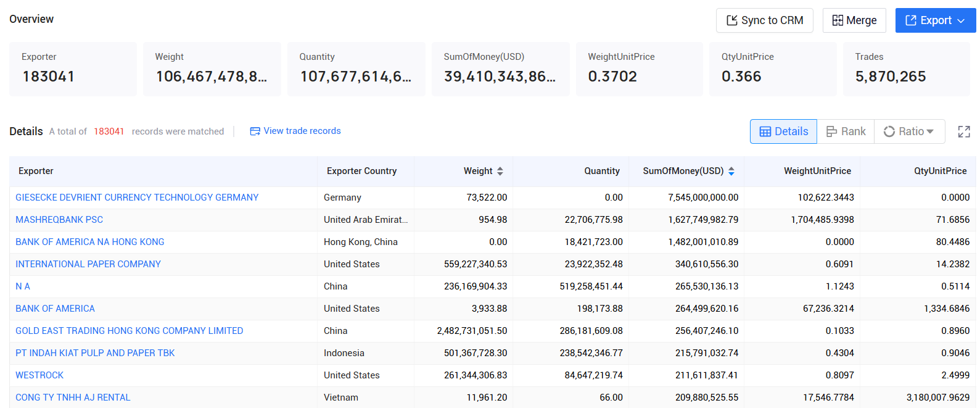Select the Exporter 183041 overview card
Viewport: 980px width, 408px height.
coord(73,69)
